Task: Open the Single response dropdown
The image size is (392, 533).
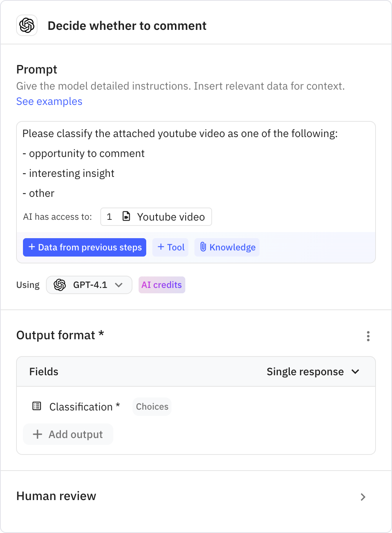Action: 314,371
